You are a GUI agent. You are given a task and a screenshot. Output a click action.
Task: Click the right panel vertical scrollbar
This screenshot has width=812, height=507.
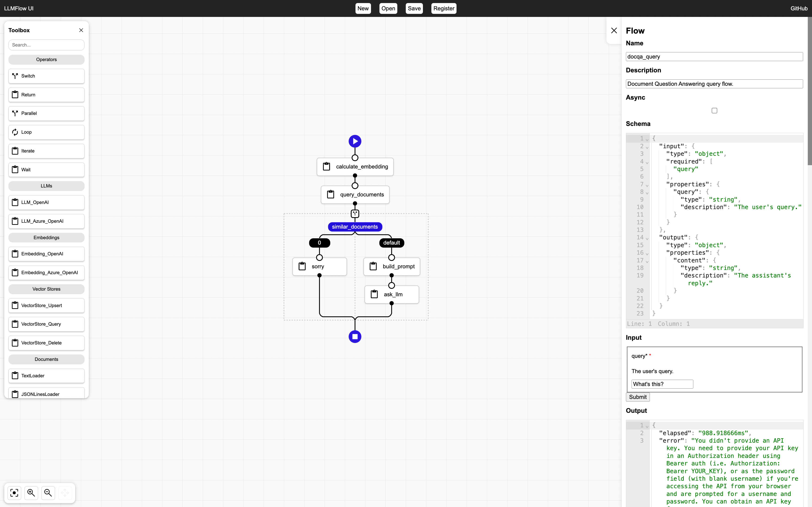click(809, 90)
